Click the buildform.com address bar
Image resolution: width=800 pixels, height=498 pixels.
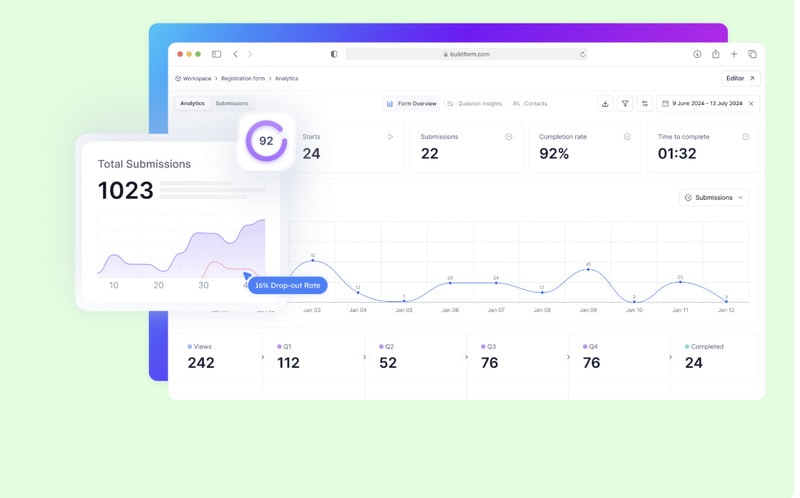pos(466,54)
